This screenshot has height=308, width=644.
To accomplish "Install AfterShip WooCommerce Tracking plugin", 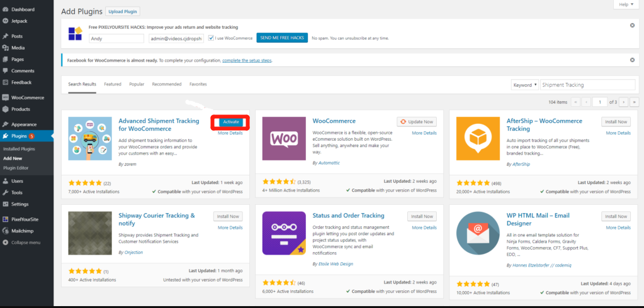I will (616, 121).
